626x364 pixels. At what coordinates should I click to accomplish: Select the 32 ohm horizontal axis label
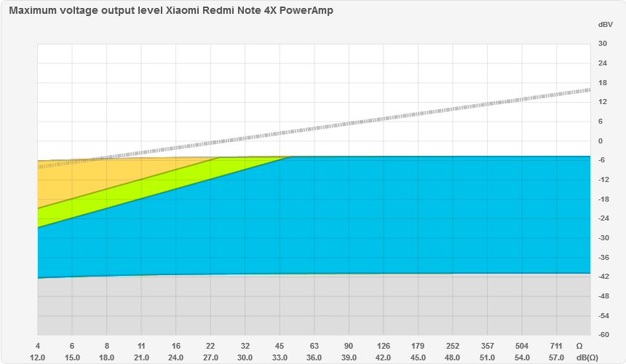245,346
